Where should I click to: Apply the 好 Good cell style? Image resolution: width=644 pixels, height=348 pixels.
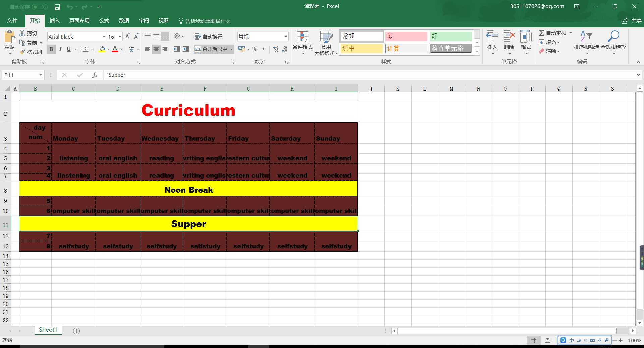tap(451, 36)
